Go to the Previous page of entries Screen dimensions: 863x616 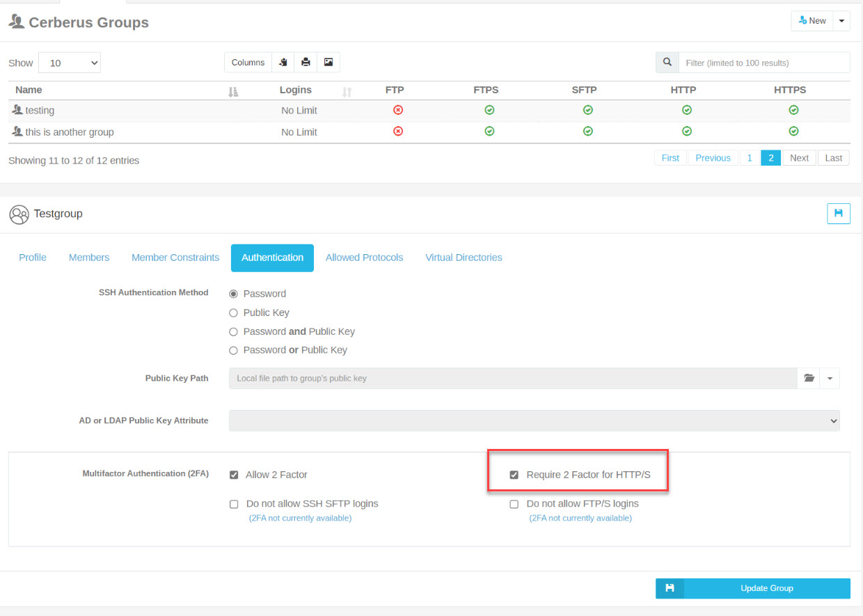712,157
